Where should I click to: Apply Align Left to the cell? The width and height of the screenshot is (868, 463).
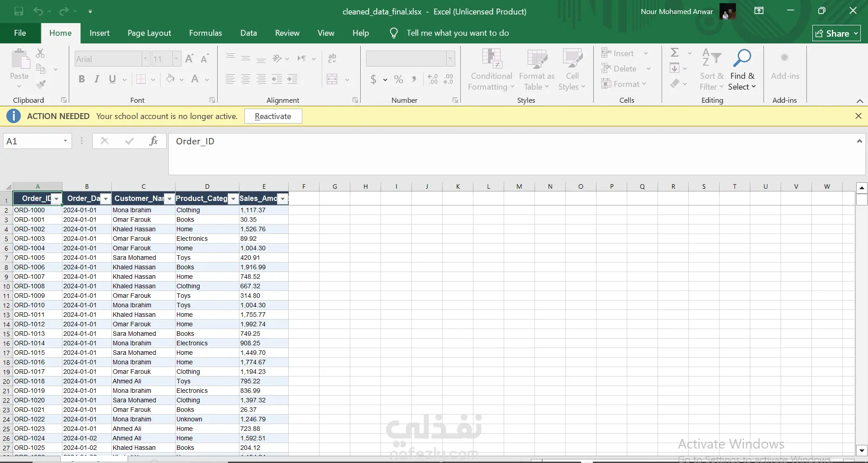coord(230,79)
